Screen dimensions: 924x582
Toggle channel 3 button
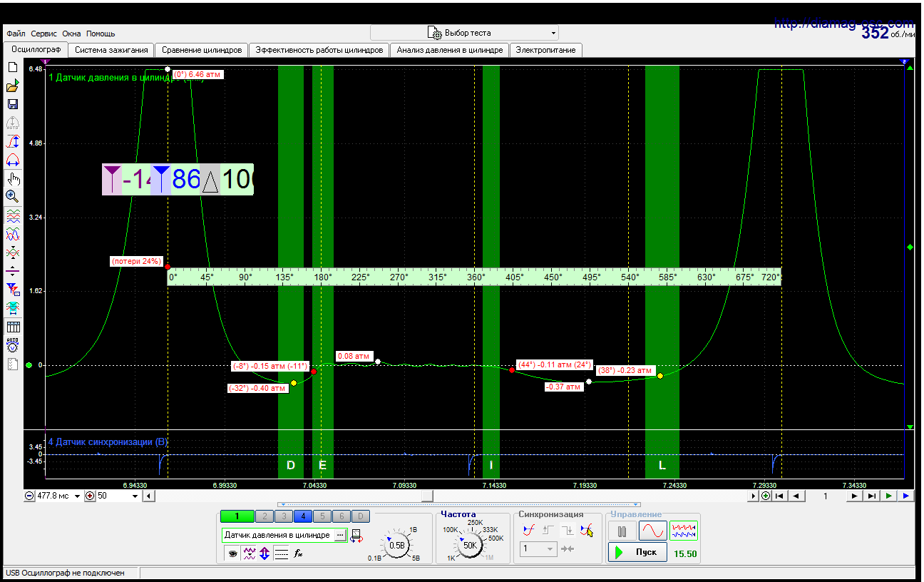[284, 516]
